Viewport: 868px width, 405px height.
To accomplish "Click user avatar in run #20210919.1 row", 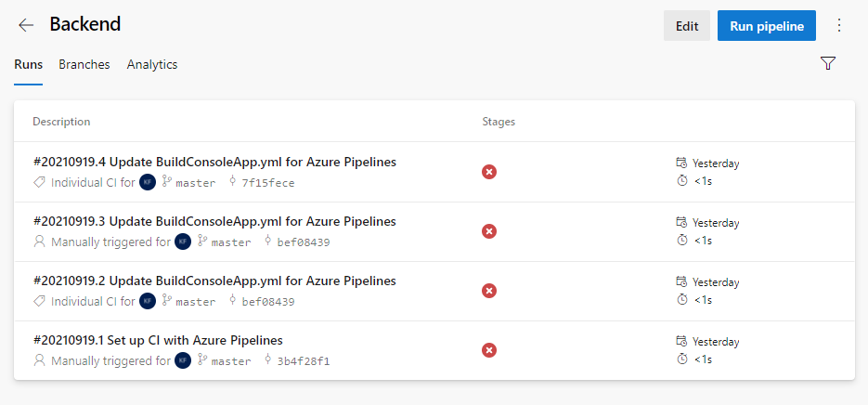I will (183, 360).
